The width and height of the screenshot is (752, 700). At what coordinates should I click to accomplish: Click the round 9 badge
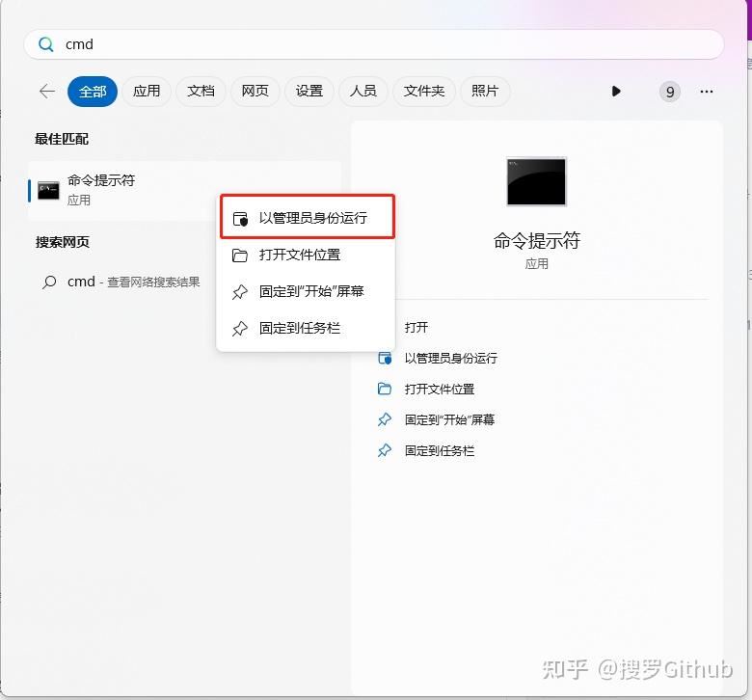pyautogui.click(x=670, y=92)
